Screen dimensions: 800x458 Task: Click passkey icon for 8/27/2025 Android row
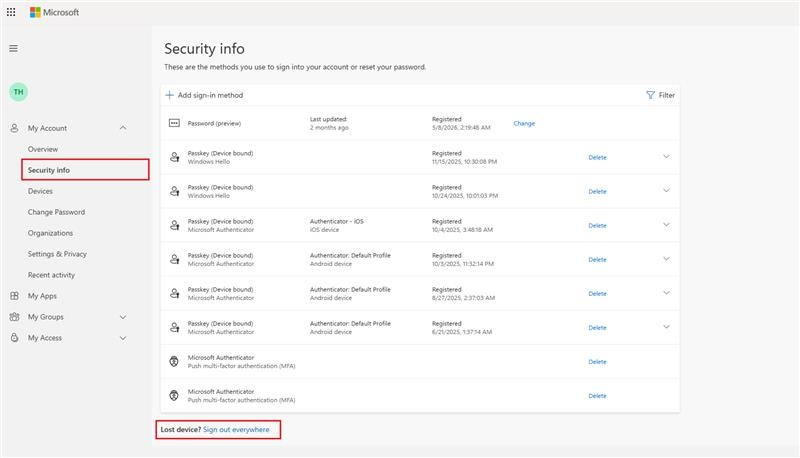point(174,293)
